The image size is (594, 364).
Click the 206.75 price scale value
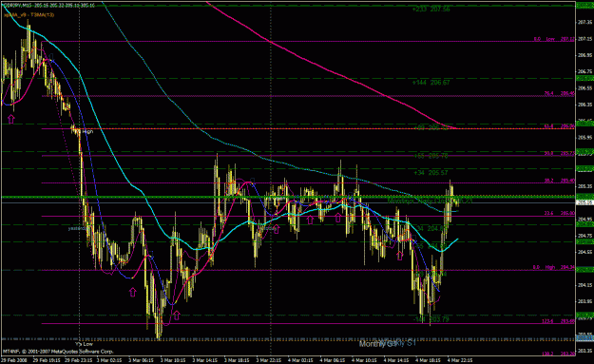(x=585, y=71)
